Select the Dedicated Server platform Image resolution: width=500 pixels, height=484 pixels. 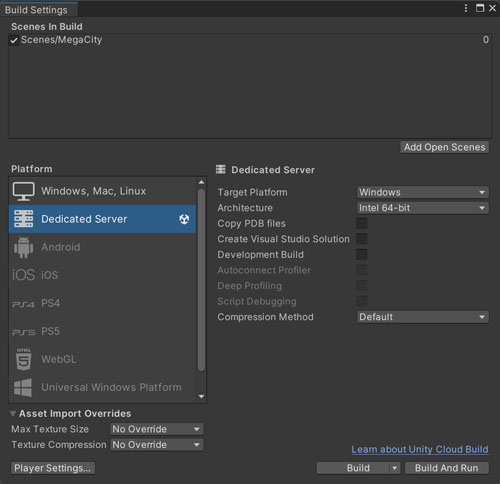point(102,219)
